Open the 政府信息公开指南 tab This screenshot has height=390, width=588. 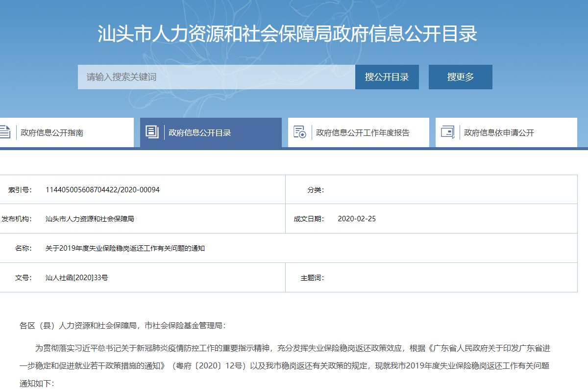(x=51, y=132)
